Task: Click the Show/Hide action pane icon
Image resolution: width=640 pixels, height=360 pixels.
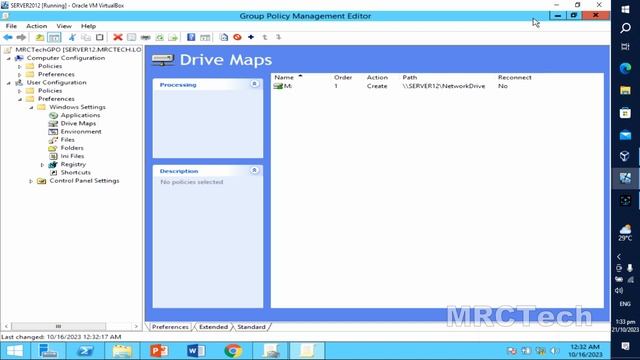Action: (205, 37)
